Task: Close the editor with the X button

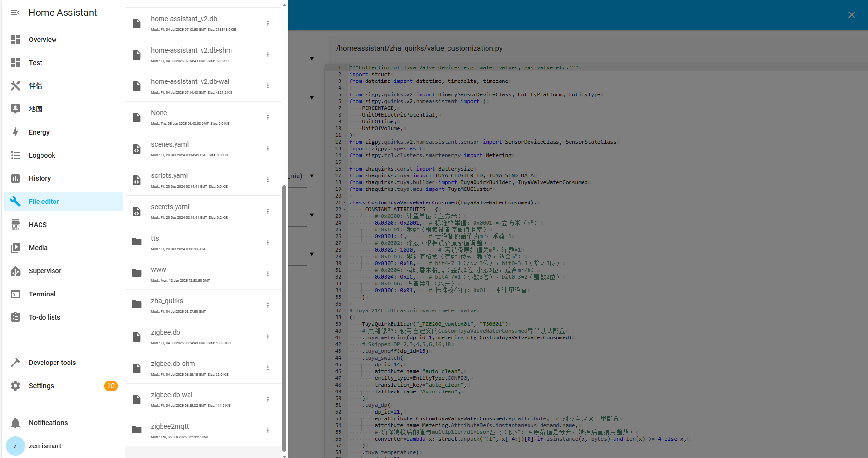Action: [852, 15]
